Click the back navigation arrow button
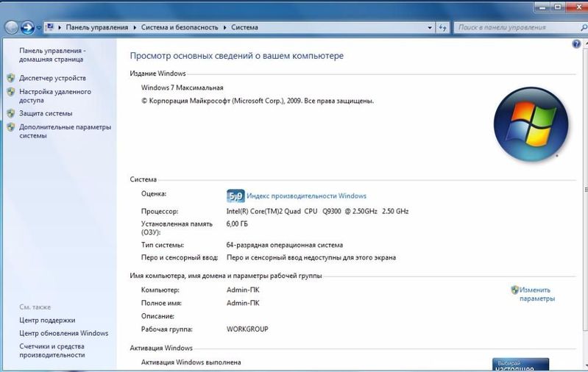Screen dimensions: 588x372 11,28
